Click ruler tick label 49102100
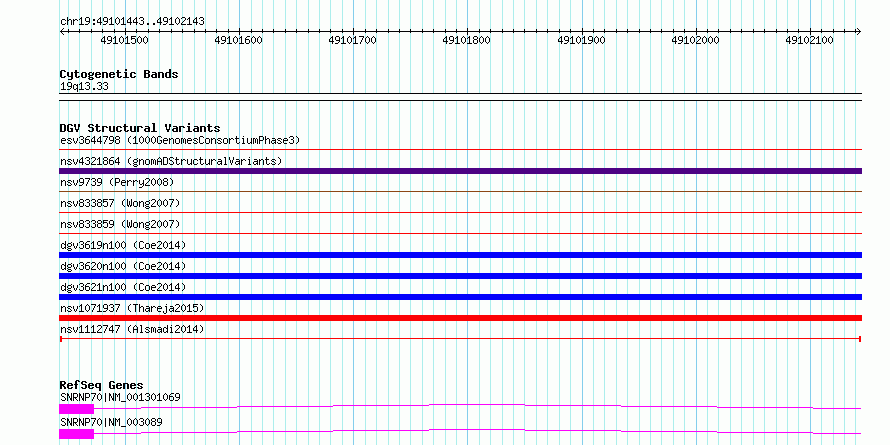The height and width of the screenshot is (445, 890). tap(809, 40)
